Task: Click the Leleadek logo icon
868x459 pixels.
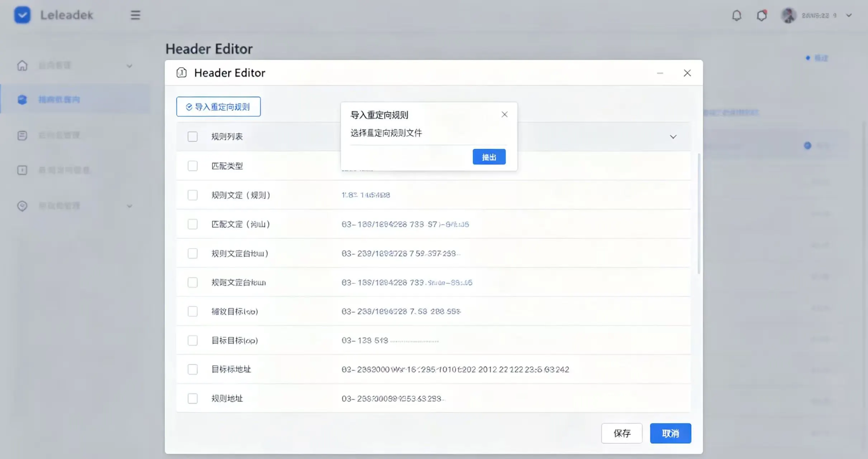Action: click(x=22, y=15)
